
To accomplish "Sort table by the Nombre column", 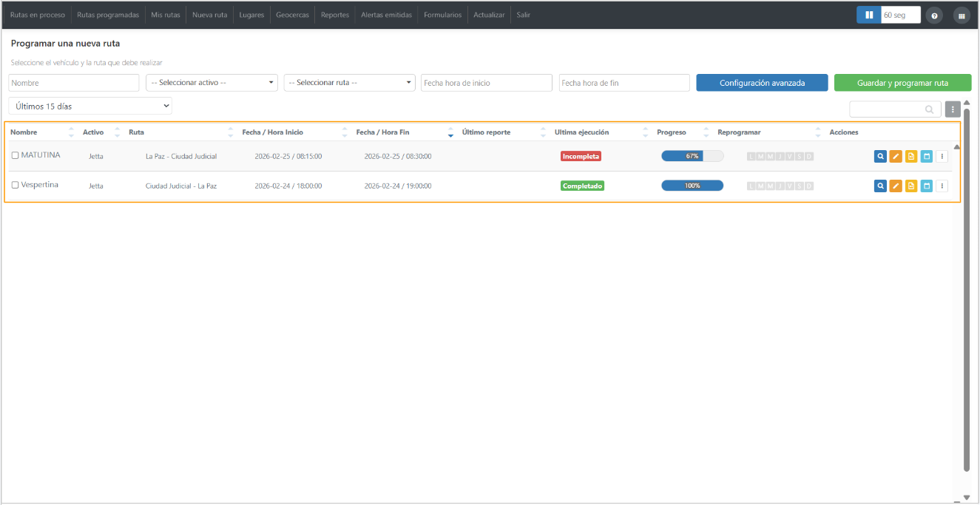I will click(x=71, y=132).
